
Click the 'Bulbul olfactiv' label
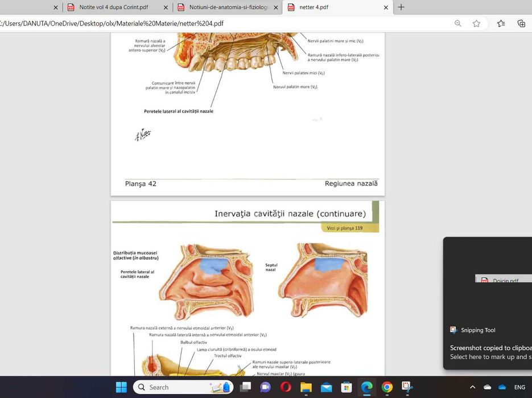193,342
